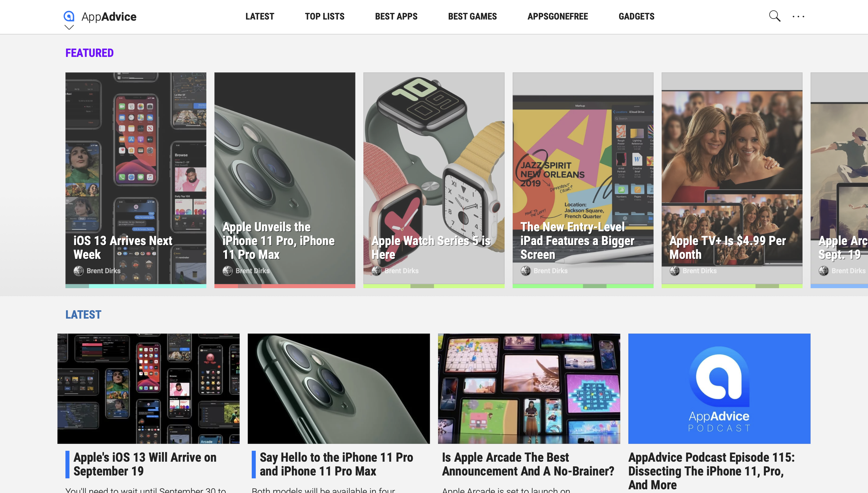The image size is (868, 493).
Task: Click author avatar on Apple TV+ card
Action: [x=674, y=271]
